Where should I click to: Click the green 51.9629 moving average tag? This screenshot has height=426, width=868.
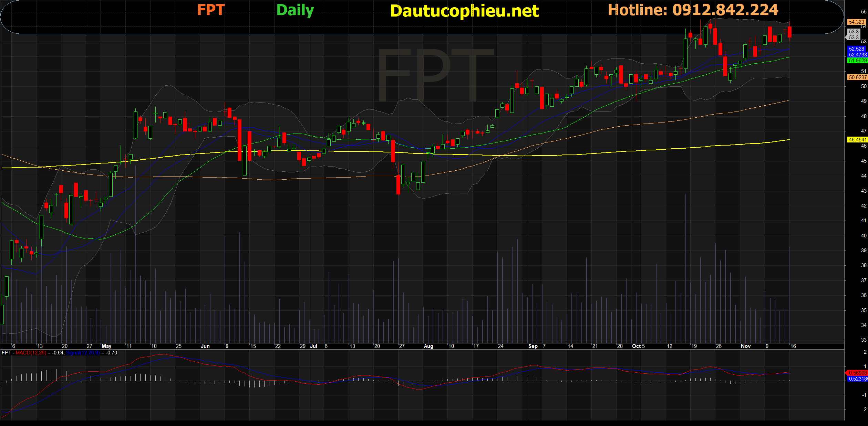click(857, 61)
